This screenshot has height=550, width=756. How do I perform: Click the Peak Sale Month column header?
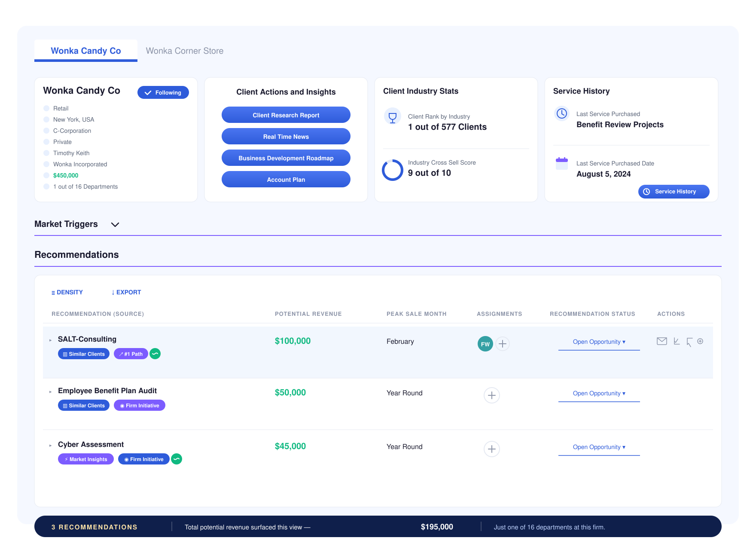click(417, 314)
